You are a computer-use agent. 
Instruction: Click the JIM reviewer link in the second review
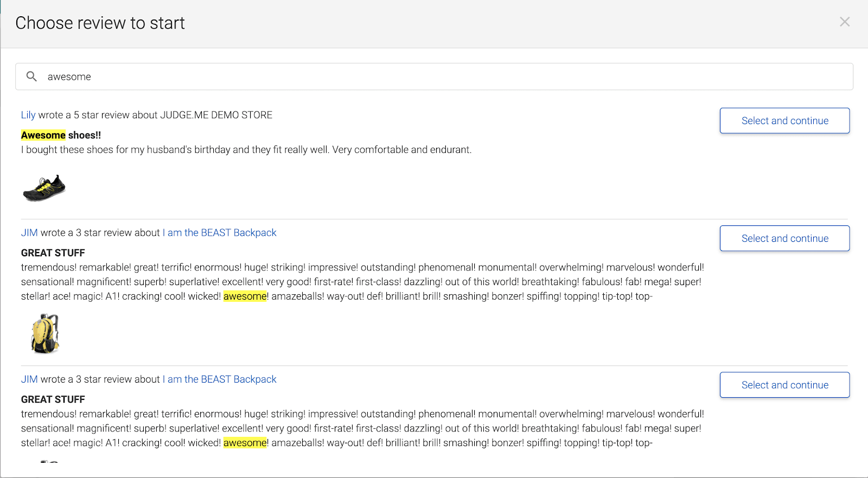(29, 232)
